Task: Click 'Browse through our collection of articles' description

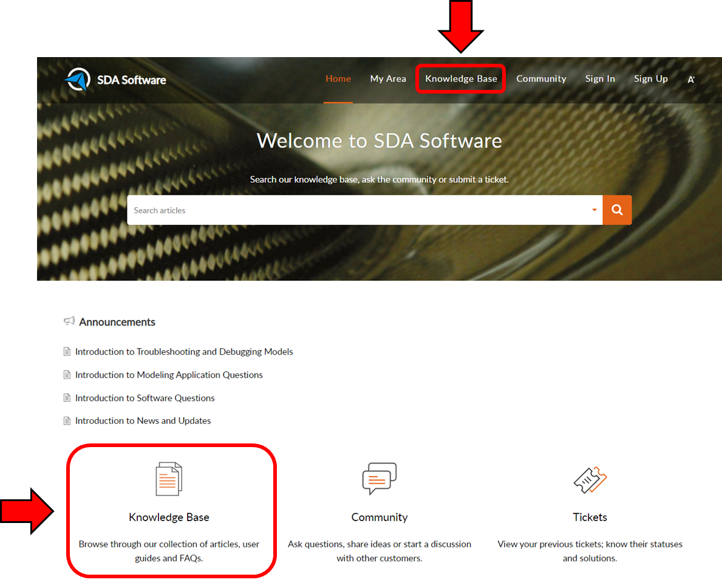Action: [169, 551]
